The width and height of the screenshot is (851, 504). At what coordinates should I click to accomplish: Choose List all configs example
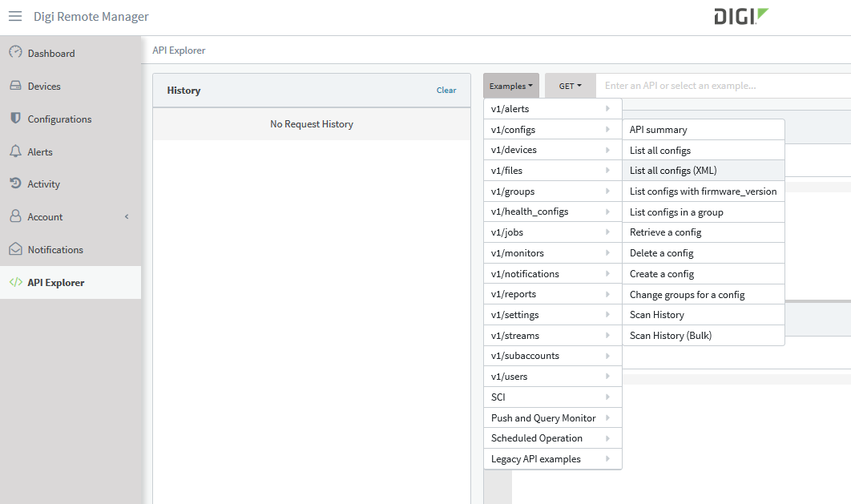[x=704, y=151]
